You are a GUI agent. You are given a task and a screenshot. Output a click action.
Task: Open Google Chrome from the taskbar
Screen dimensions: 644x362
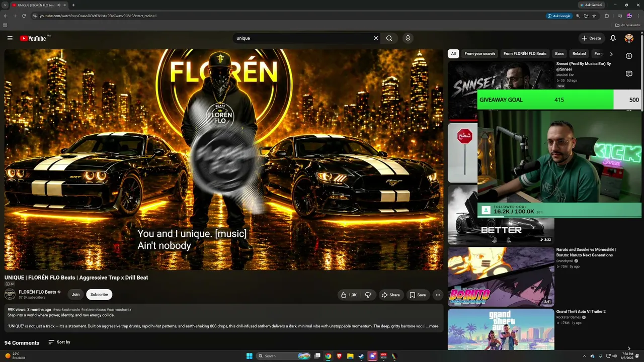point(328,356)
